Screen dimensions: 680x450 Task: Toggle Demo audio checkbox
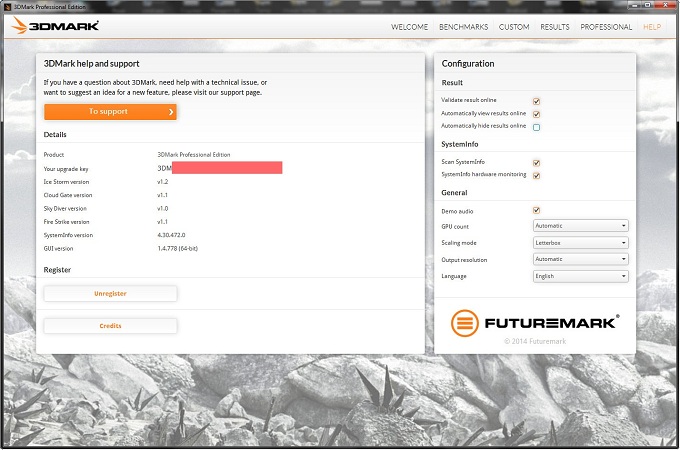pyautogui.click(x=536, y=210)
